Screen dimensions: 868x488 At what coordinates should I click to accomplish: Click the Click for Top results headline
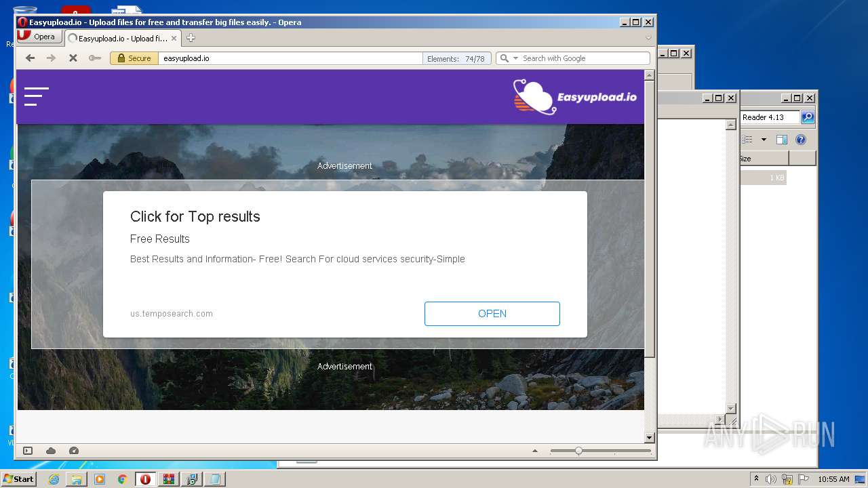tap(195, 217)
